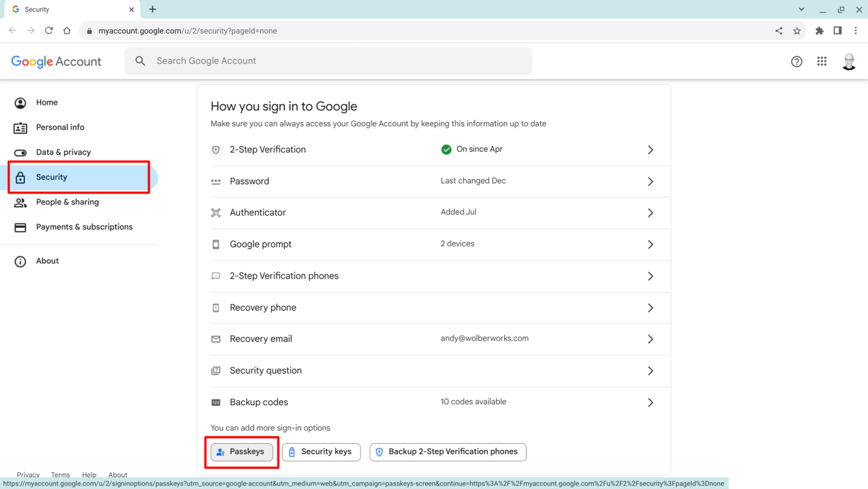This screenshot has height=489, width=868.
Task: Open the Terms footer link
Action: coord(60,475)
